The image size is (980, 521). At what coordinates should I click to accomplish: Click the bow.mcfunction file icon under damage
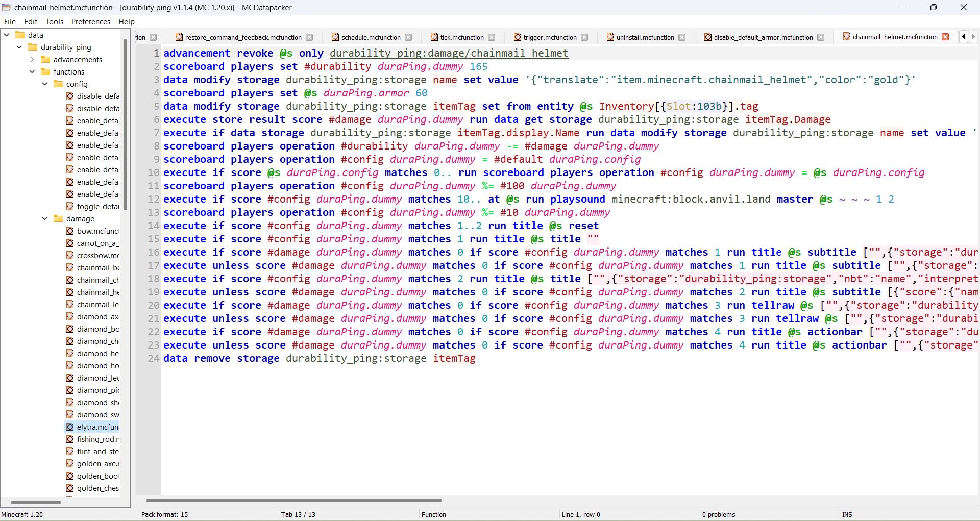click(70, 231)
